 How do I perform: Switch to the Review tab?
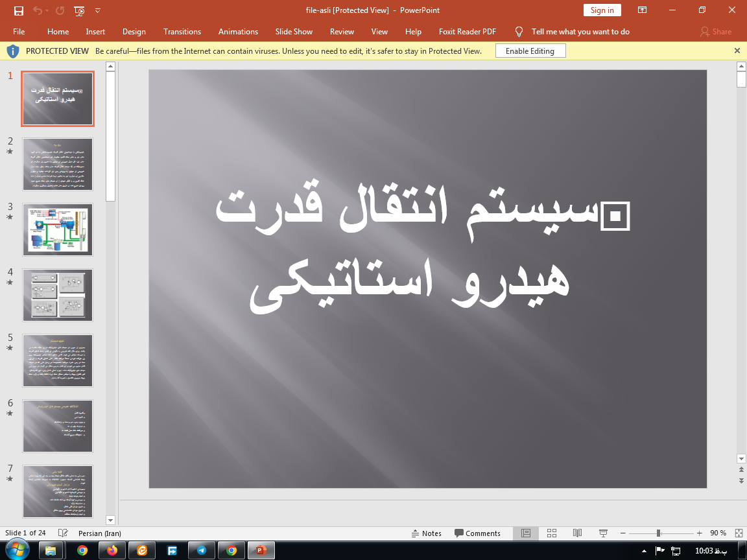pos(342,31)
